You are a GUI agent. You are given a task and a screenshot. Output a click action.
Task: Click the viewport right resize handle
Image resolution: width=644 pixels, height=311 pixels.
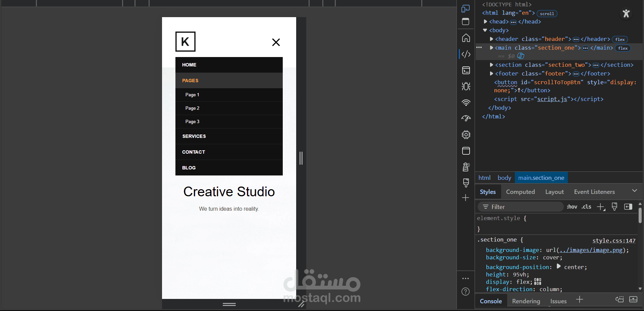point(301,158)
